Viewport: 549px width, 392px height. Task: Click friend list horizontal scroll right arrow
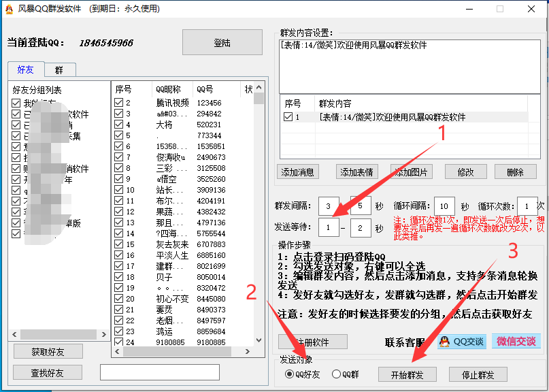[x=248, y=351]
